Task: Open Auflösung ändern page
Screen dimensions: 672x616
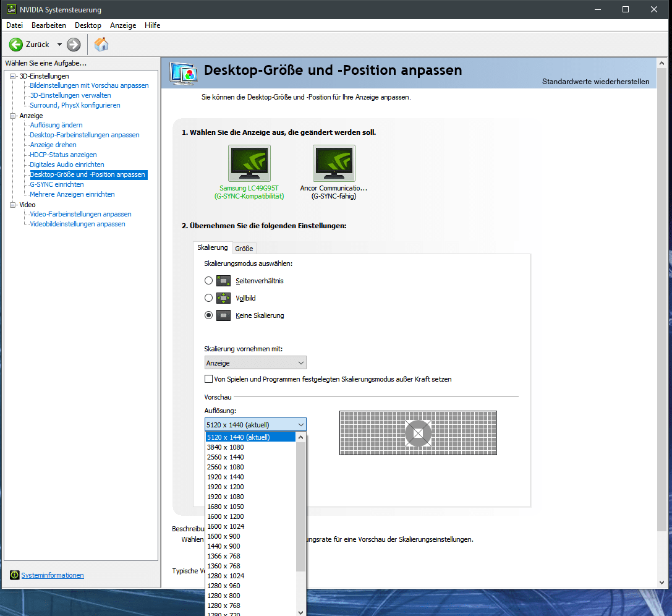Action: [x=56, y=125]
